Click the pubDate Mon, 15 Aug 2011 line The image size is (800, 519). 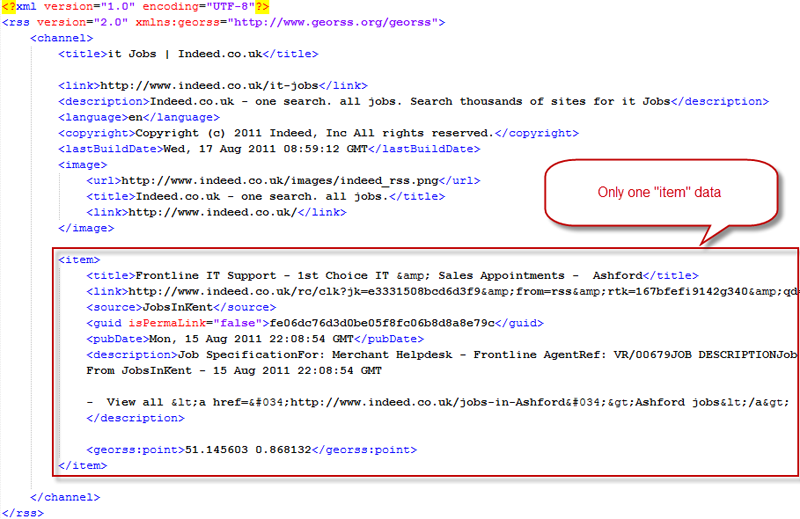(x=255, y=339)
